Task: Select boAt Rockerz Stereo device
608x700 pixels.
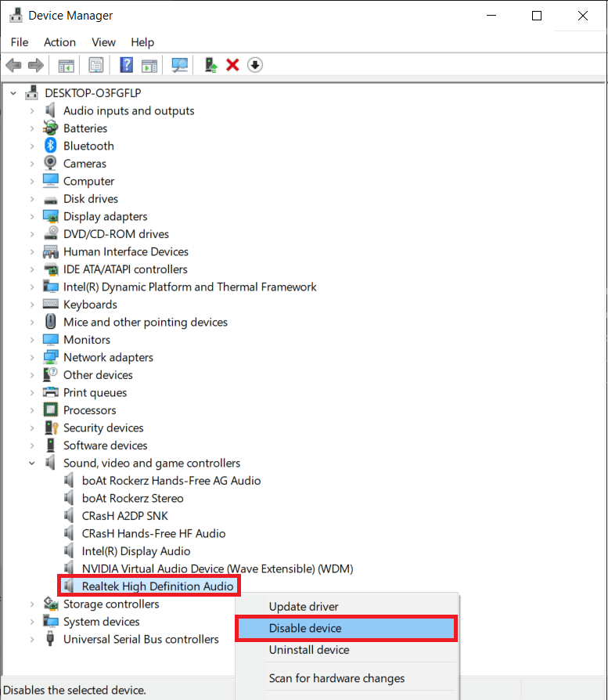Action: (132, 498)
